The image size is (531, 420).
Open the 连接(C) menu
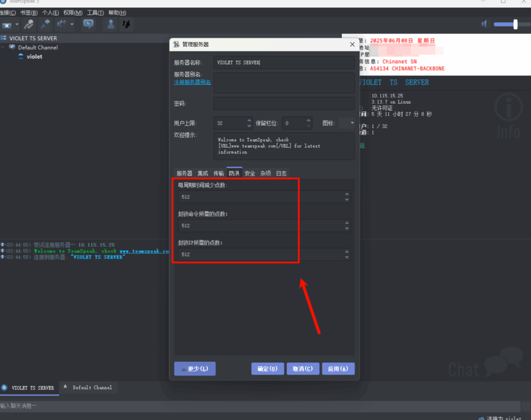(x=8, y=12)
